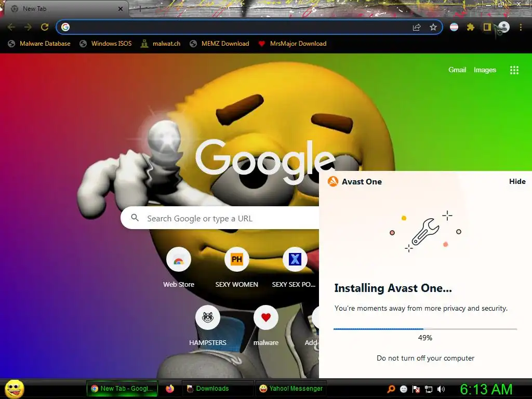Open Google apps grid
The image size is (532, 399).
click(x=514, y=70)
